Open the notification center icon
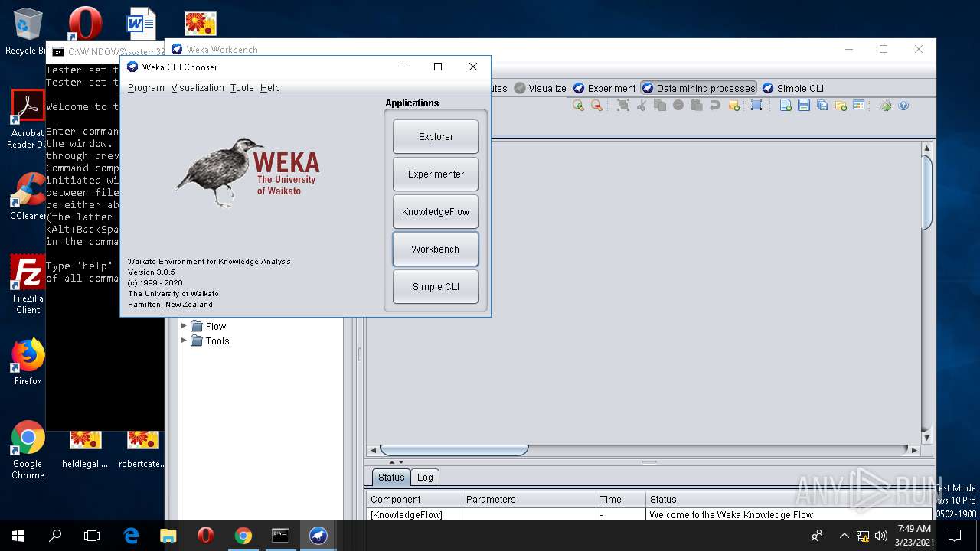This screenshot has height=551, width=980. [x=955, y=536]
